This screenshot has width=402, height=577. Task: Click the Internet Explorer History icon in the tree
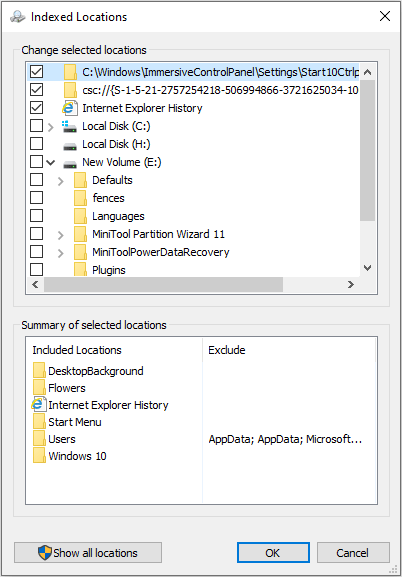(x=70, y=108)
